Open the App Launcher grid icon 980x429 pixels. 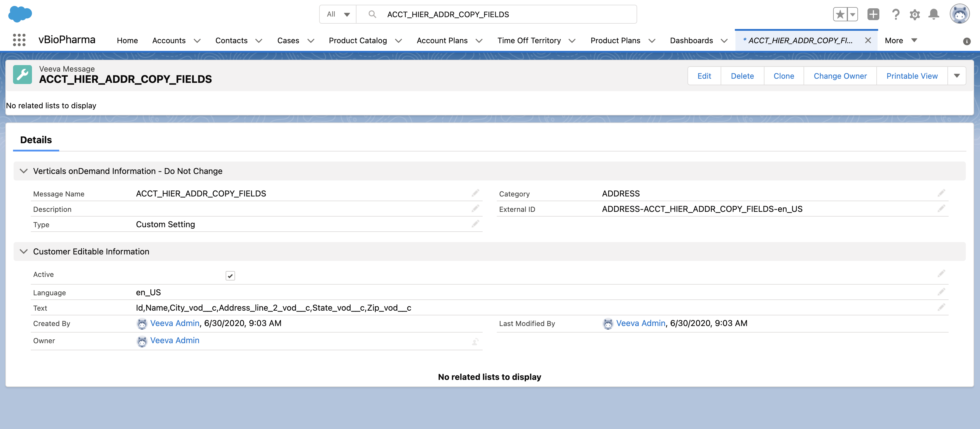tap(19, 40)
